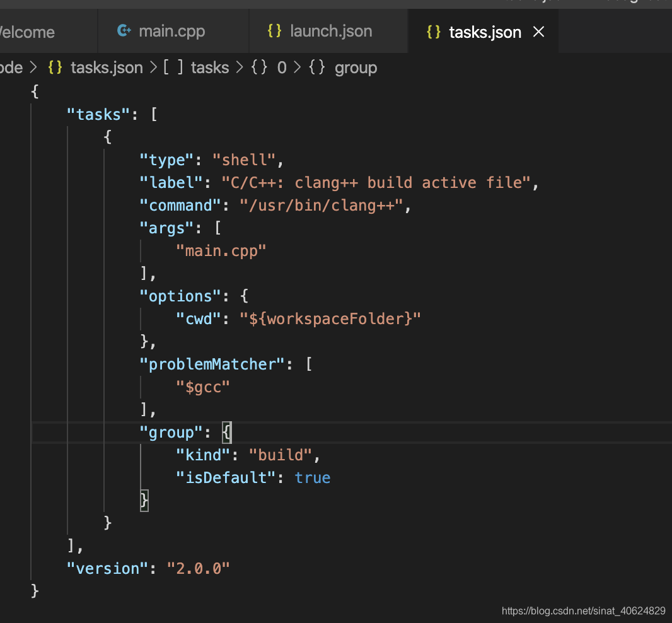Click the "label" key text
The height and width of the screenshot is (623, 672).
[171, 183]
